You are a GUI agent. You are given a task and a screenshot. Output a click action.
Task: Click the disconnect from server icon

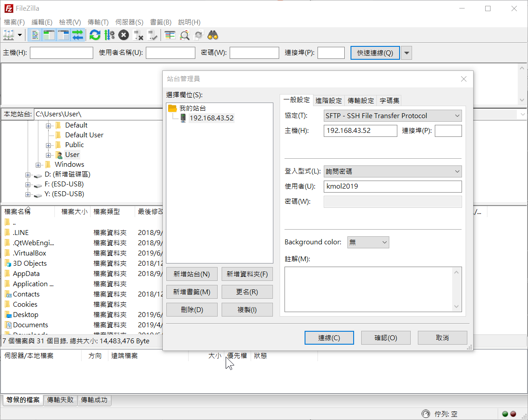click(138, 35)
